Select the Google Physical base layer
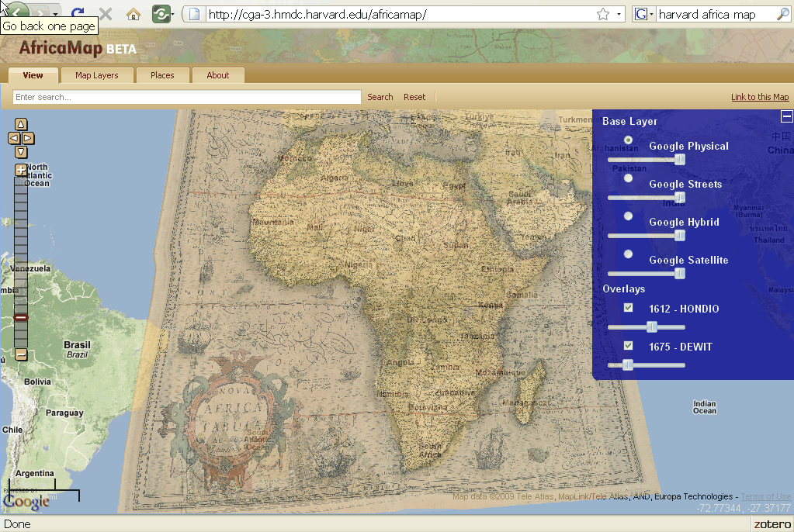The image size is (794, 532). pyautogui.click(x=628, y=140)
